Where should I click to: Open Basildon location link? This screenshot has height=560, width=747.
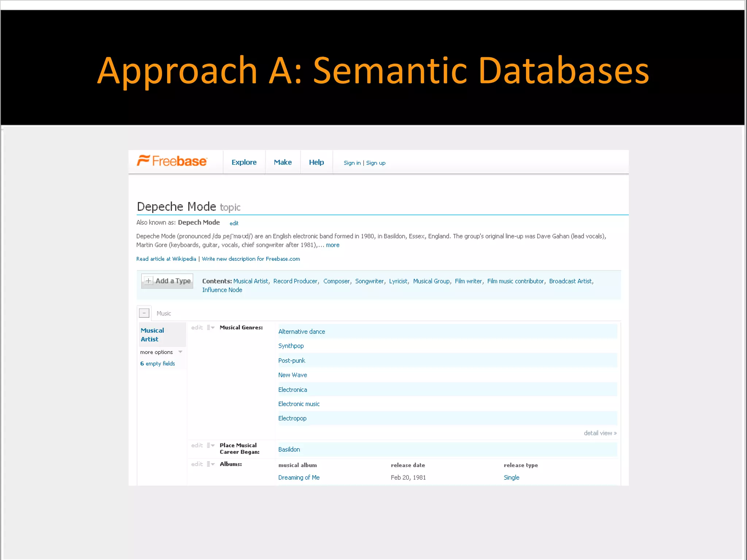289,449
